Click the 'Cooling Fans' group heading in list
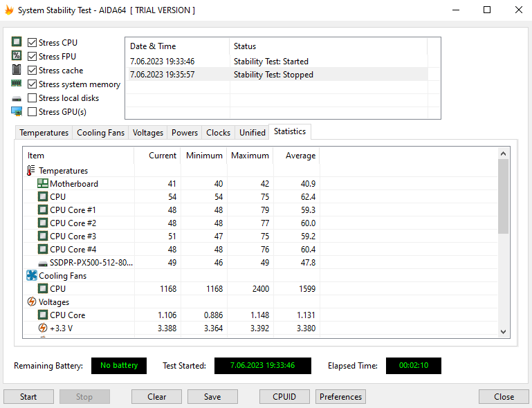The image size is (532, 408). click(62, 276)
